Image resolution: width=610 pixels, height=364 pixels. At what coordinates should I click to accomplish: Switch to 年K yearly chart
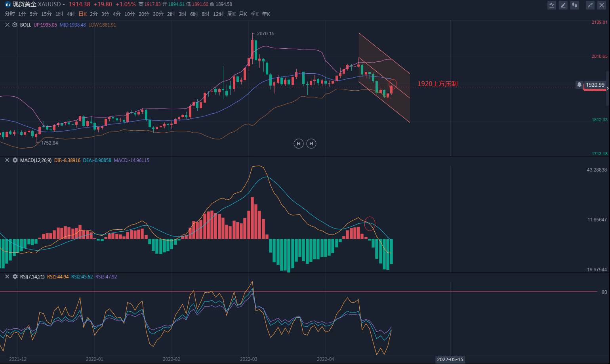click(266, 14)
